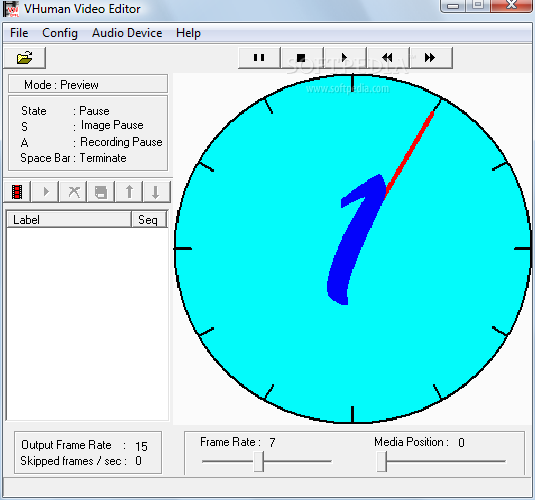The width and height of the screenshot is (535, 500).
Task: Click the clock video preview area
Action: click(353, 249)
